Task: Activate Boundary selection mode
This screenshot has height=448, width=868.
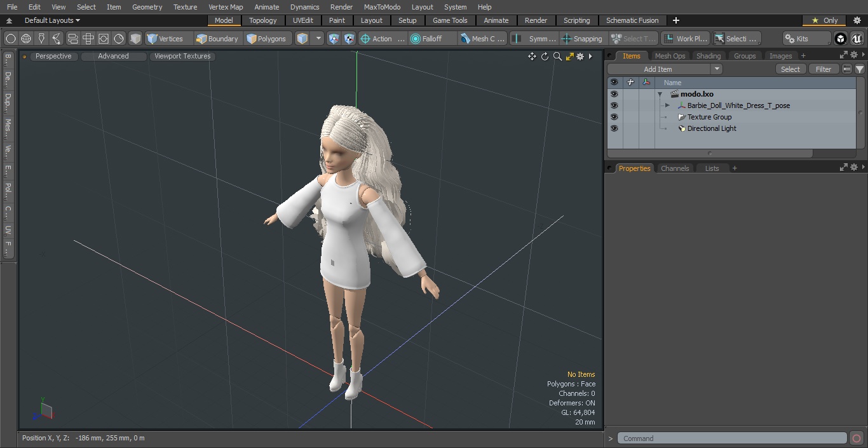Action: pos(217,39)
